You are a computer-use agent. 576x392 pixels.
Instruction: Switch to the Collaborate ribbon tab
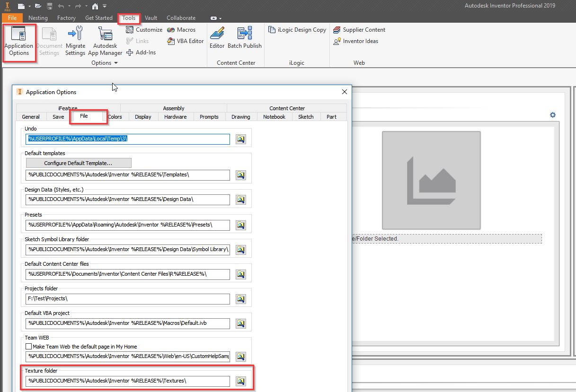coord(181,18)
